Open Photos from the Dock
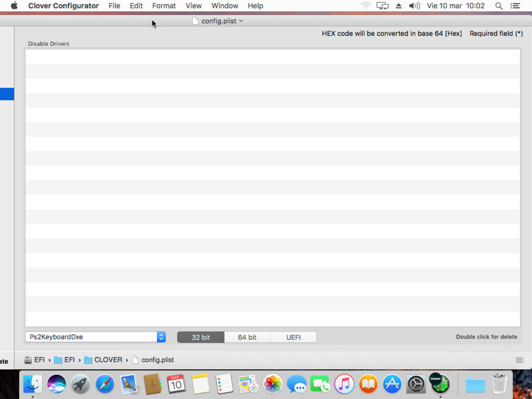 coord(272,384)
